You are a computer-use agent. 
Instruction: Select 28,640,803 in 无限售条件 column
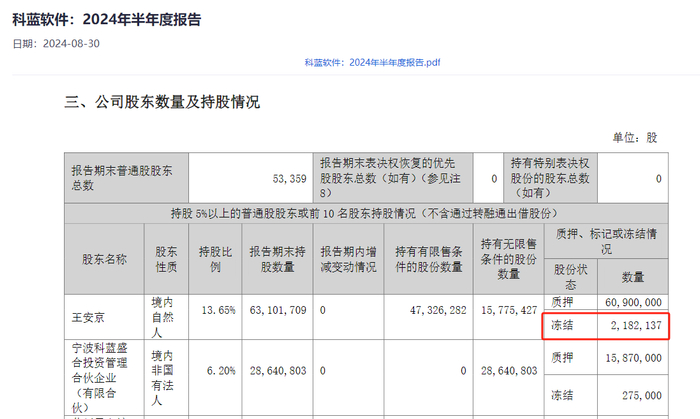tap(509, 371)
